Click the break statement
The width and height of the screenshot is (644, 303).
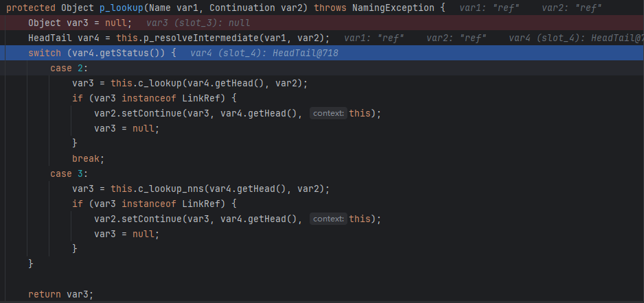point(88,158)
